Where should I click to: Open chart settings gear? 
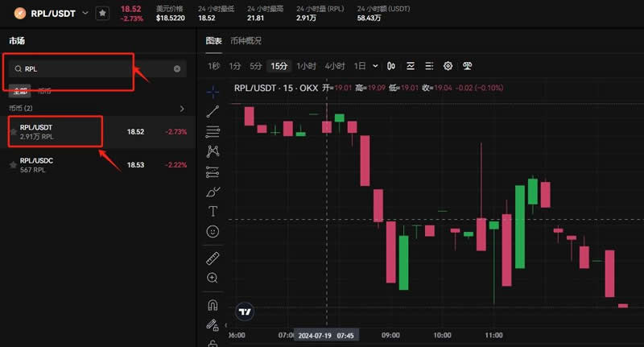pyautogui.click(x=448, y=66)
